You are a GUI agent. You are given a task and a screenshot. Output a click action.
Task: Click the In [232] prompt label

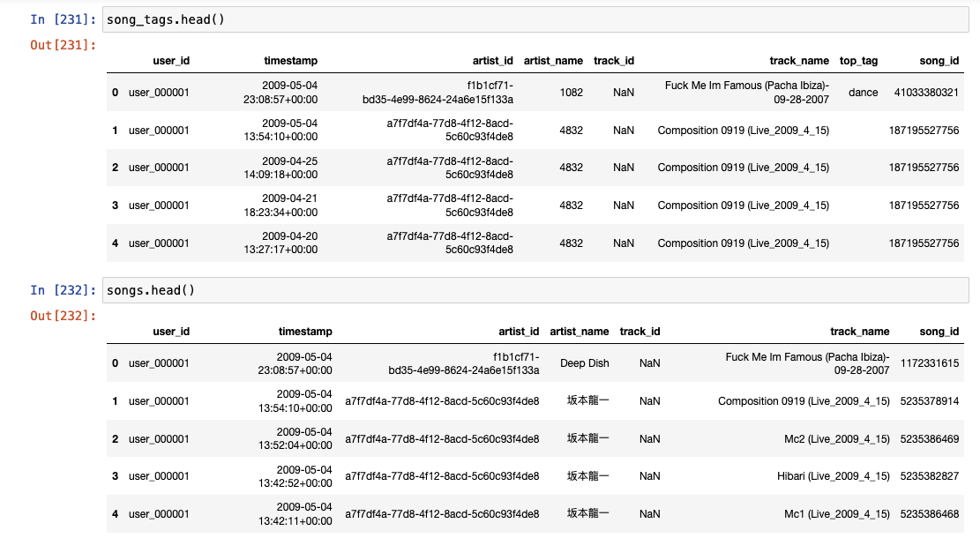[x=64, y=290]
